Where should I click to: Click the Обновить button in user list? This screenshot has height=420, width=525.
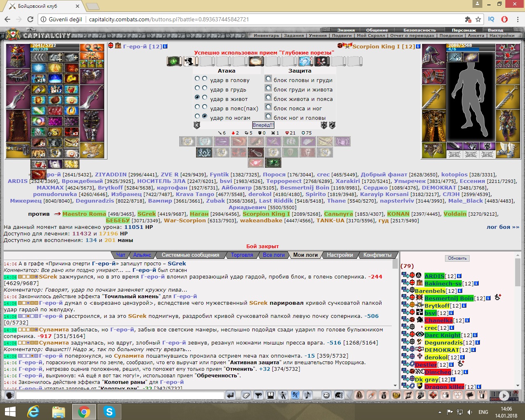457,258
